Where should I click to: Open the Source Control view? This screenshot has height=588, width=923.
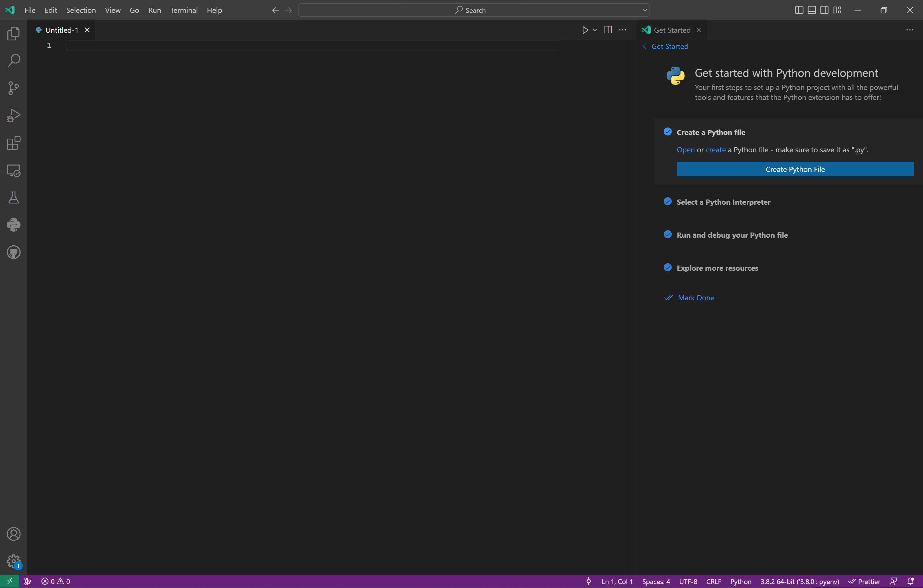(13, 88)
